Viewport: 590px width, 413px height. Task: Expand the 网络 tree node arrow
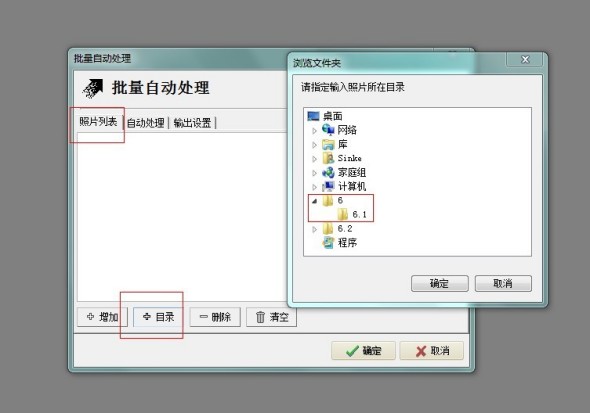click(x=314, y=131)
